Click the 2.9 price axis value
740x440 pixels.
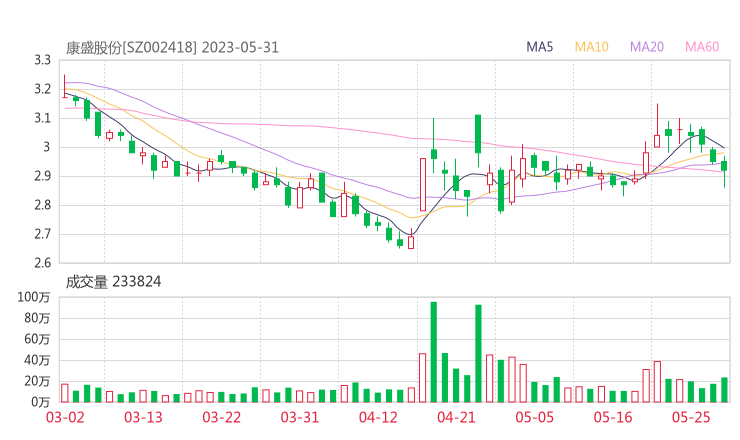tap(42, 176)
